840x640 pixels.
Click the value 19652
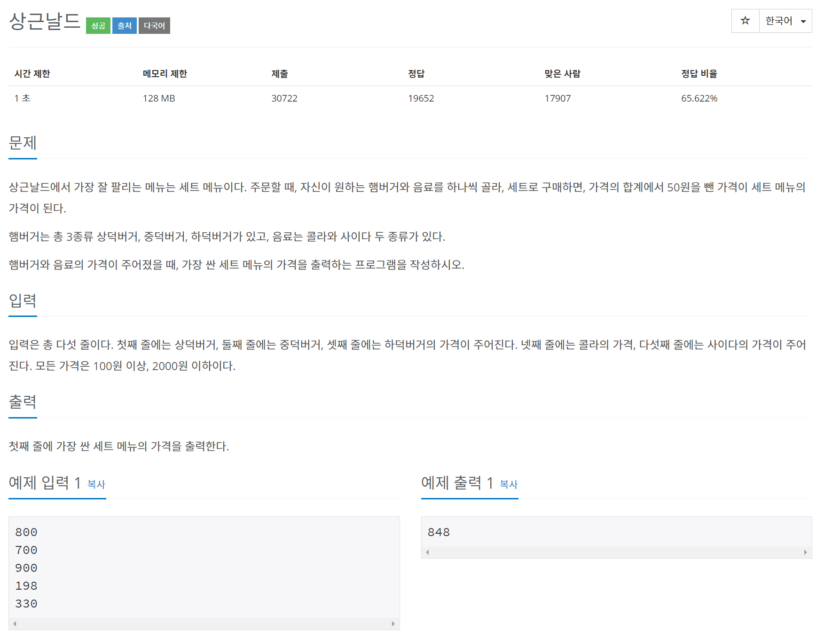click(x=421, y=98)
